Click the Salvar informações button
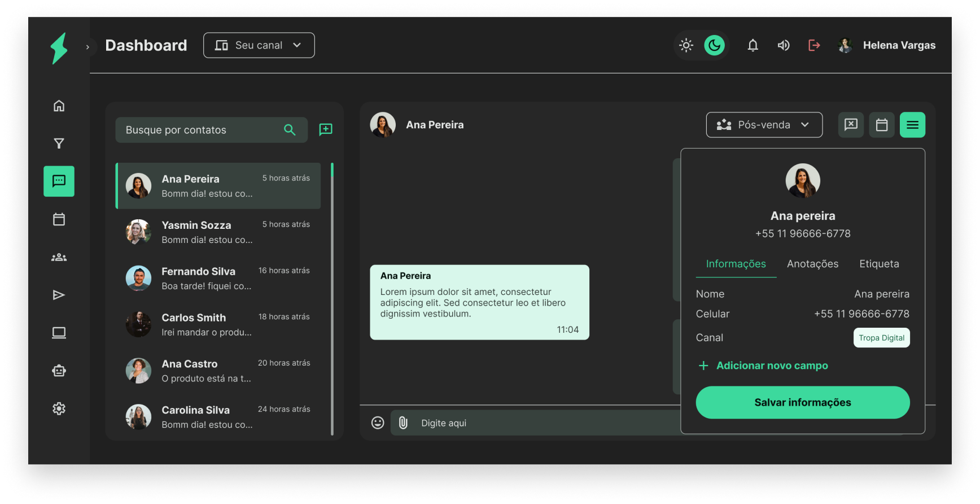The image size is (980, 504). coord(802,402)
